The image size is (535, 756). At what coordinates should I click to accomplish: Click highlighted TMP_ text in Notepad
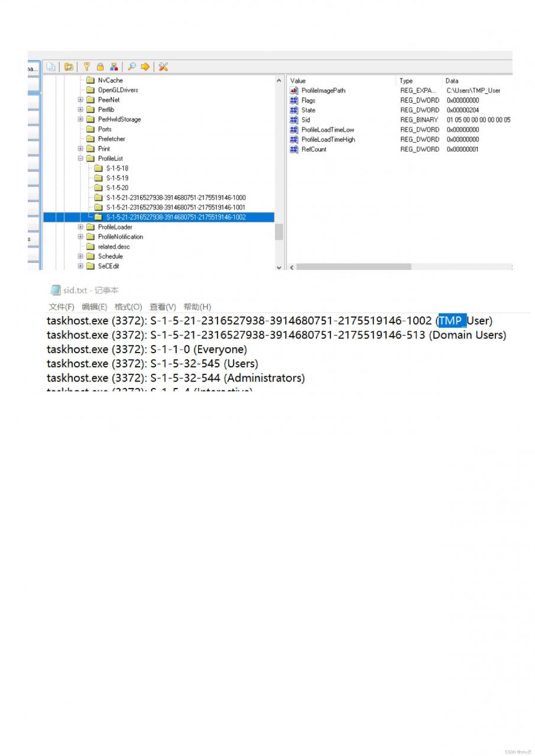(452, 321)
